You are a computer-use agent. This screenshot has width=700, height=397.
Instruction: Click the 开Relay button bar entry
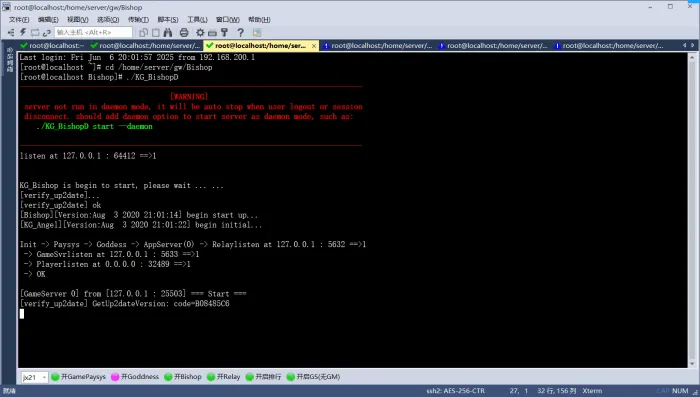(224, 377)
